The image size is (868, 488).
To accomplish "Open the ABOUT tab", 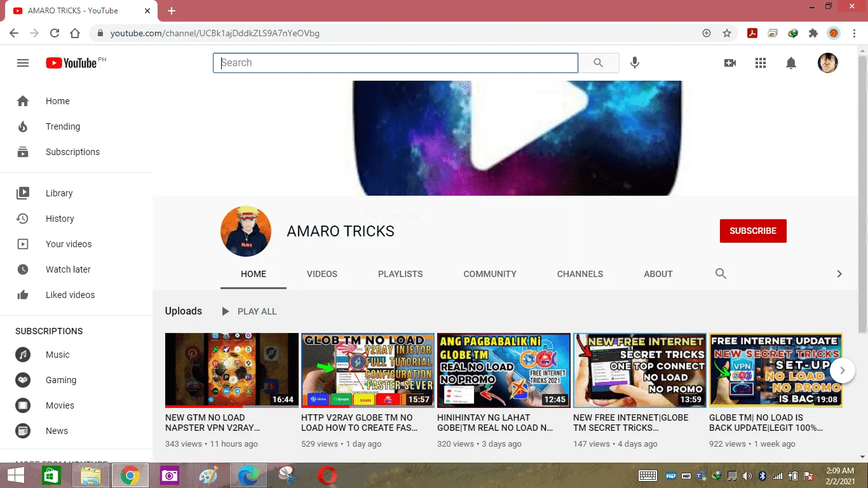I will coord(658,274).
